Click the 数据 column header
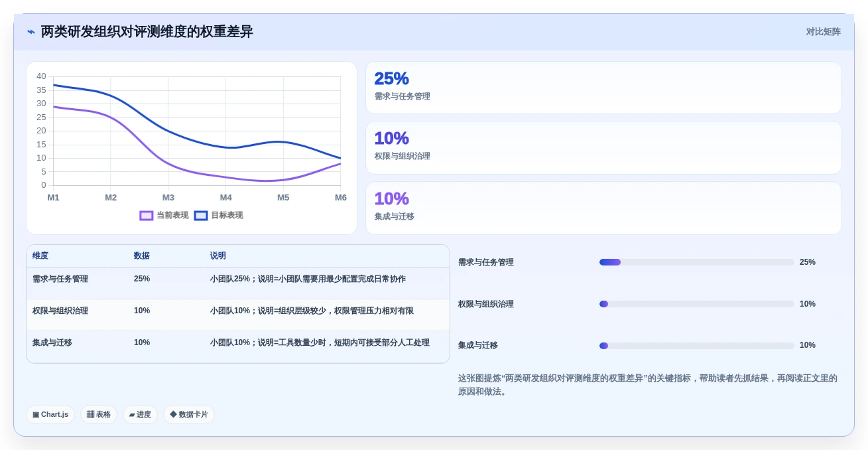 (x=142, y=256)
